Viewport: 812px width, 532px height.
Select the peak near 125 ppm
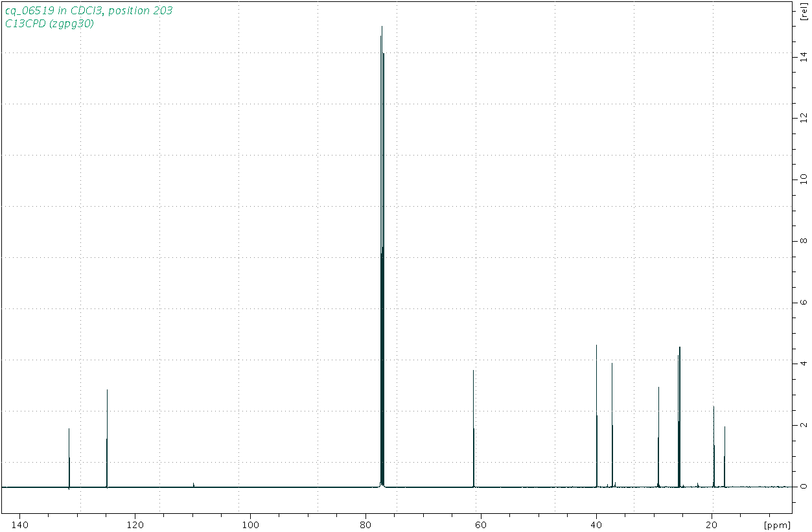[x=107, y=438]
